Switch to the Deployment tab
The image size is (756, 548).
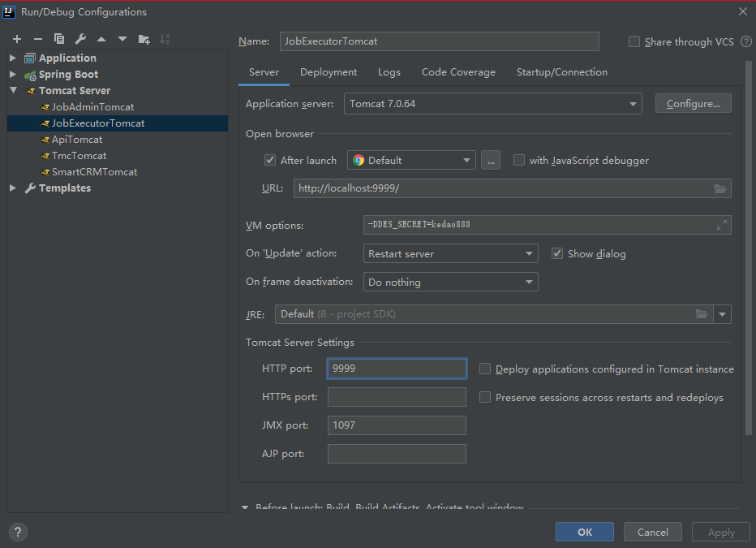(328, 71)
